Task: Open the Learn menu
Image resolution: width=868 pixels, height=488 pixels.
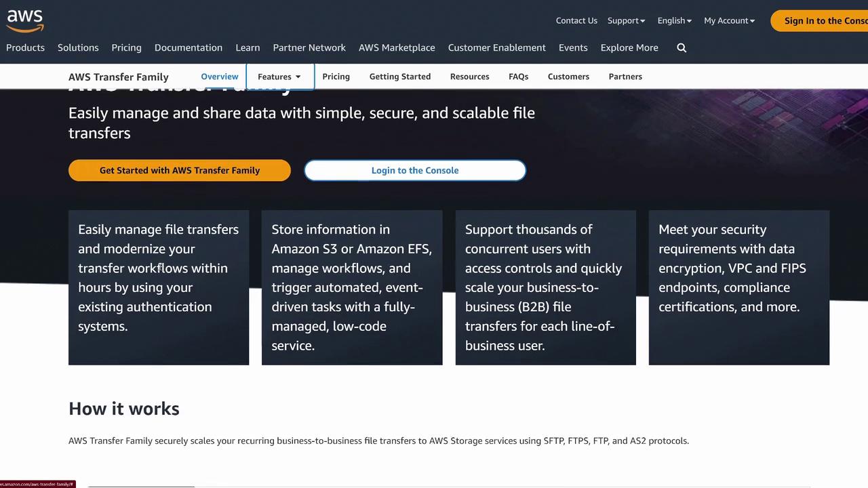Action: [x=248, y=47]
